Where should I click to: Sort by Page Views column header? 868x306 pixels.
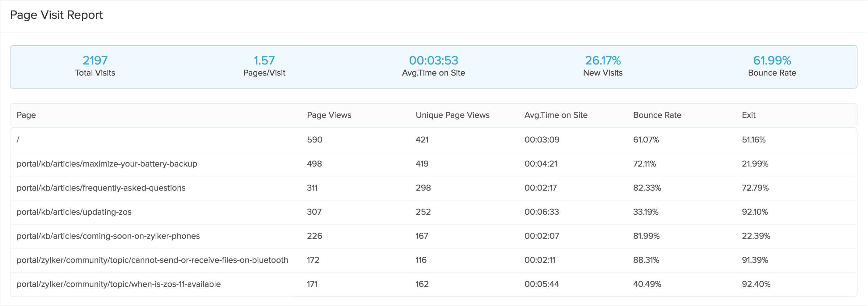[329, 115]
